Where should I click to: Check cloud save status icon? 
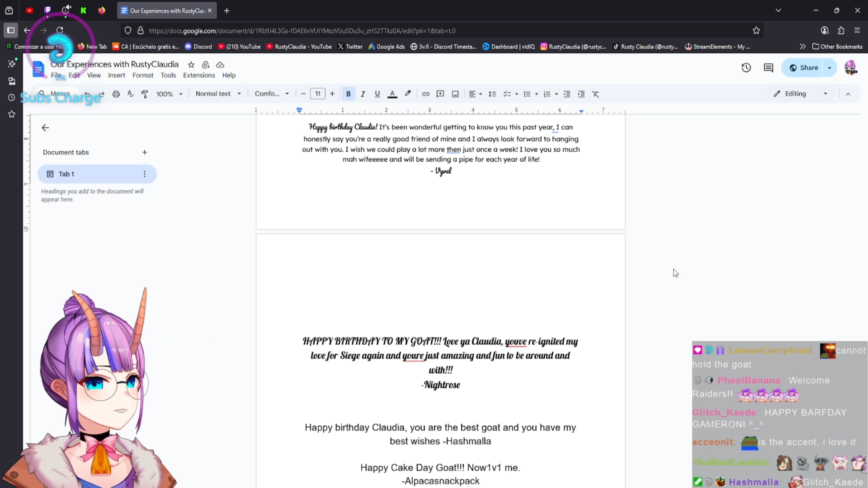click(x=220, y=65)
